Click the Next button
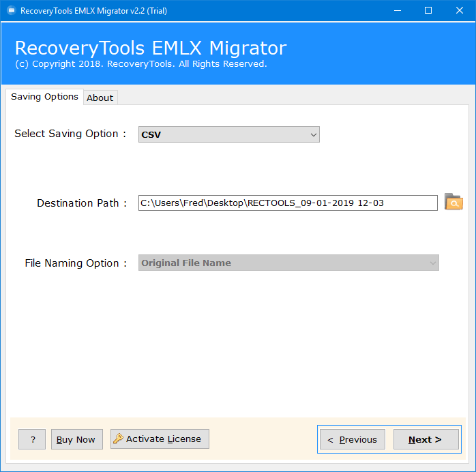476x472 pixels. coord(426,439)
